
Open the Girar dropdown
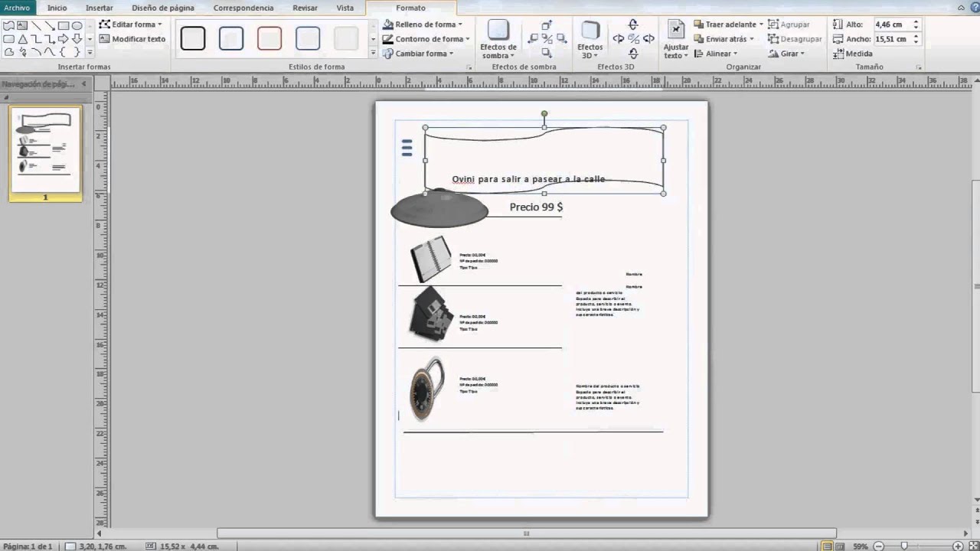point(786,54)
